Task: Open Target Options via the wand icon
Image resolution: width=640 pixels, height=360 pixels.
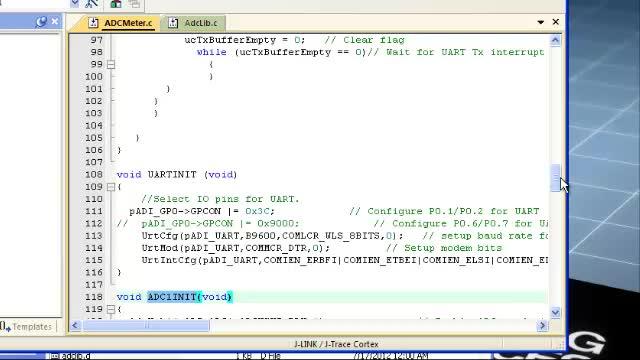Action: (x=91, y=4)
